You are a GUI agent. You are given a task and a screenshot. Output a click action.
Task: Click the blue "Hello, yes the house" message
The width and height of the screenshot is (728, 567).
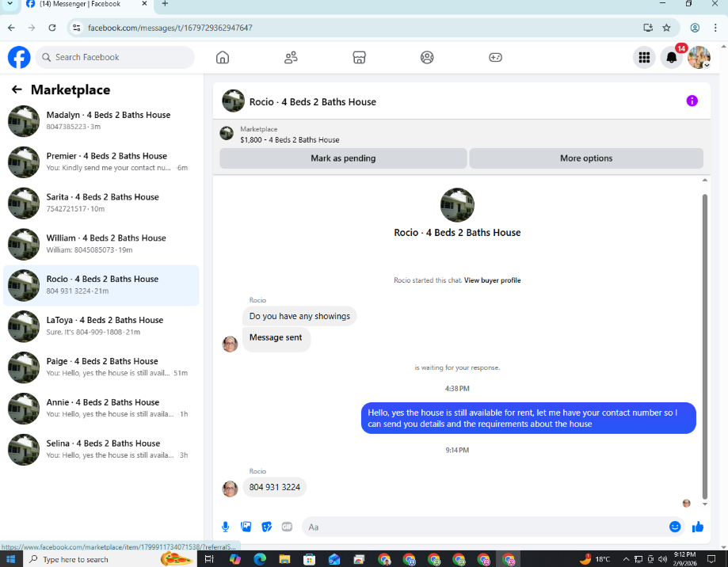(x=528, y=418)
